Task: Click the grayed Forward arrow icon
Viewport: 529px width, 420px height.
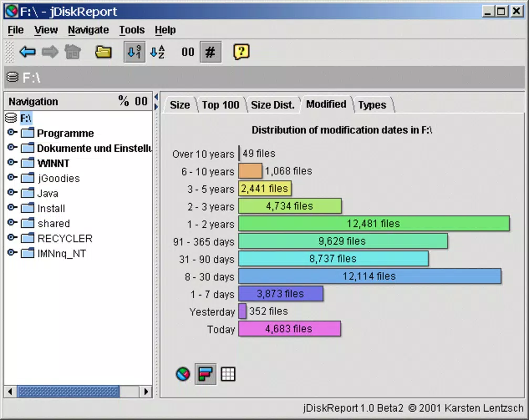Action: click(50, 52)
